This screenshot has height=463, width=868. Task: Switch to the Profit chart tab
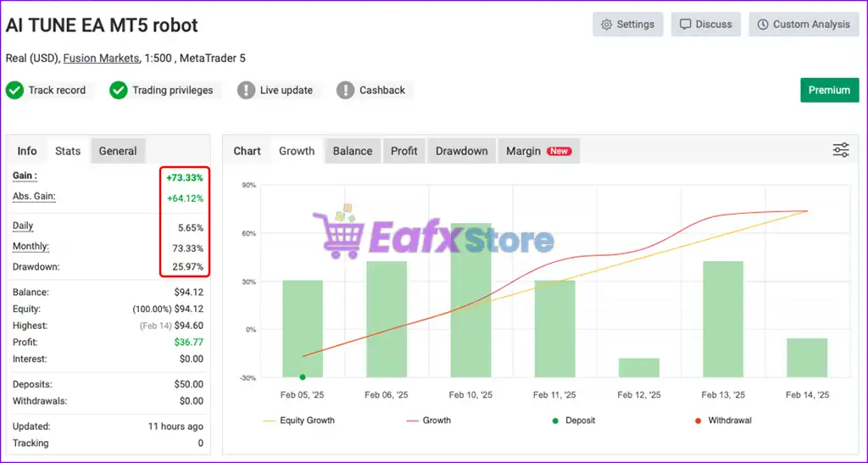pos(404,151)
